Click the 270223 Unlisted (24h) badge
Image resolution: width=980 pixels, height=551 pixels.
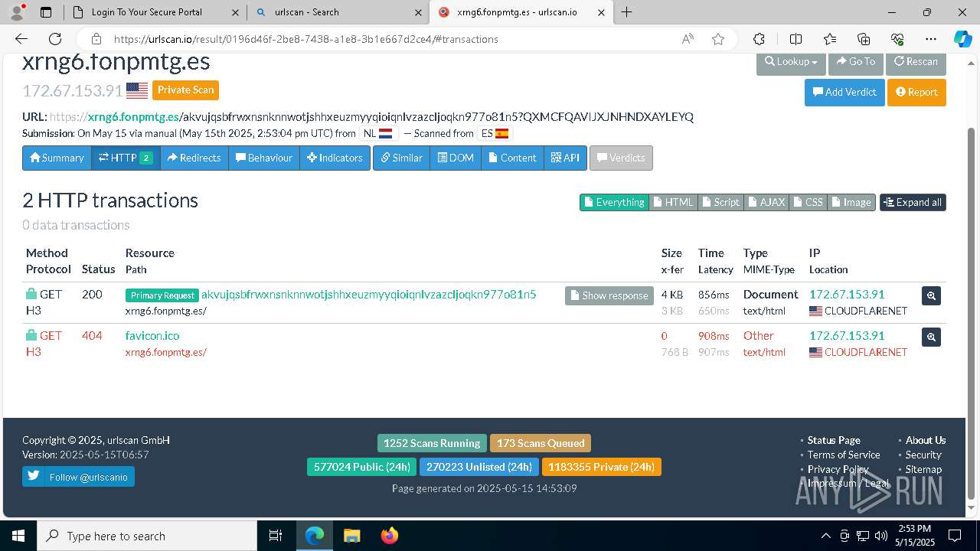pos(479,467)
